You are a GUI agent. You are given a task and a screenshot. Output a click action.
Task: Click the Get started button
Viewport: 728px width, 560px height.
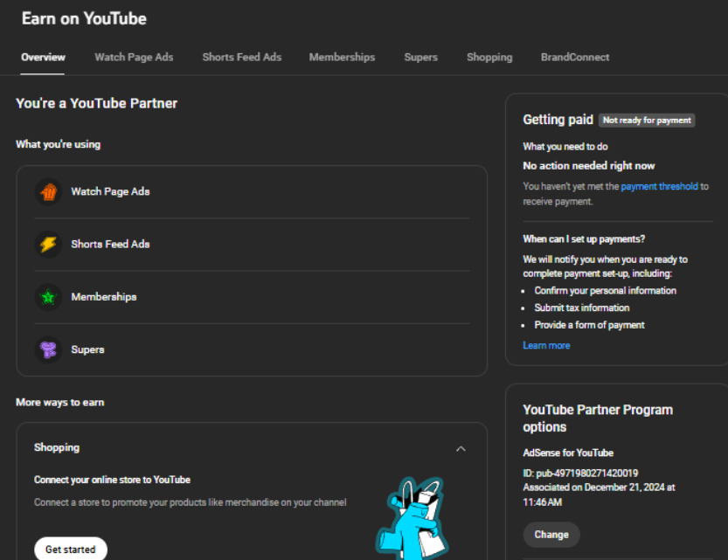click(x=71, y=550)
